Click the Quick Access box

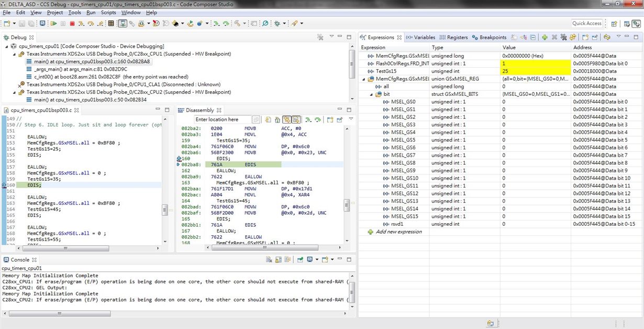click(x=586, y=24)
